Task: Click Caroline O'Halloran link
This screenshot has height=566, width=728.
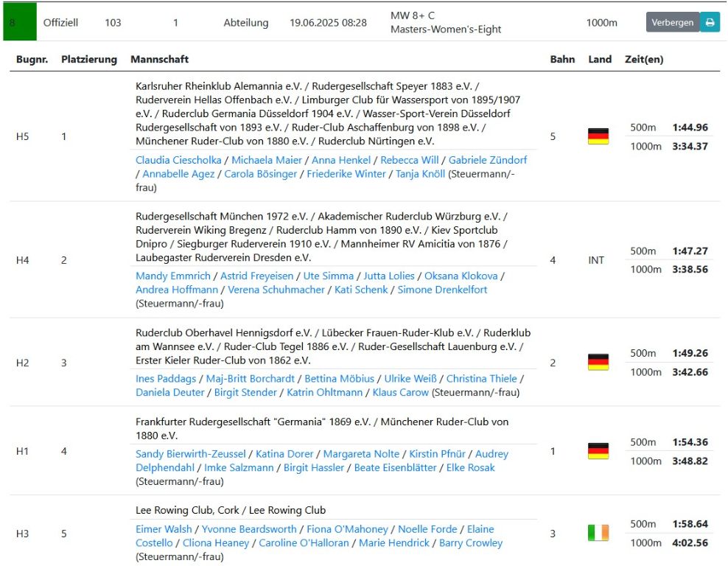Action: click(x=304, y=542)
